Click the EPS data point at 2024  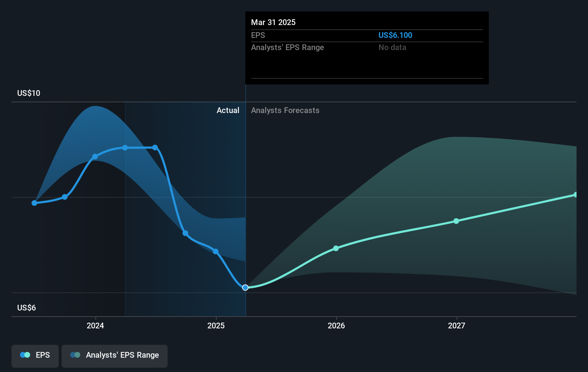pos(95,157)
